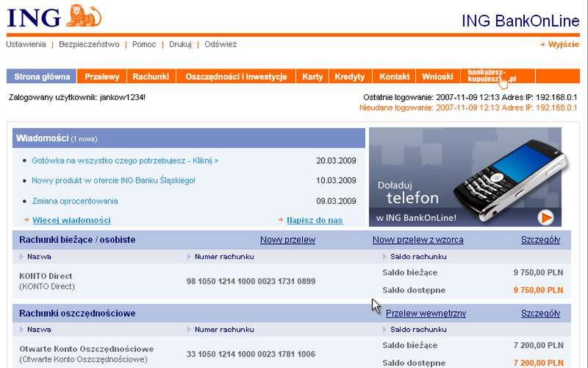
Task: Go to Oszczędności i Inwestycje tab
Action: pos(236,77)
